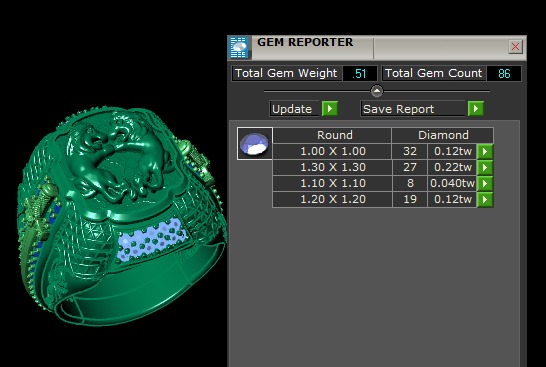Viewport: 546px width, 367px height.
Task: Select the 1.00 X 1.00 size cell
Action: tap(333, 151)
